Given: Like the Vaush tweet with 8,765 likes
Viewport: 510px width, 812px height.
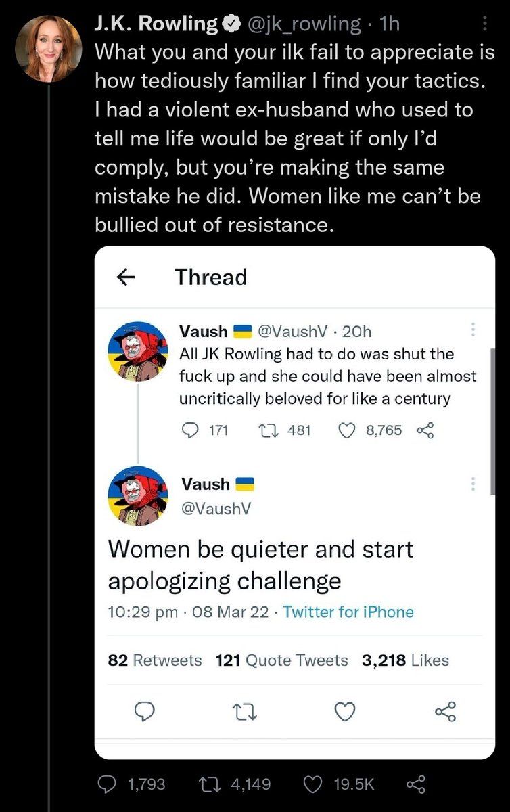Looking at the screenshot, I should [x=346, y=430].
